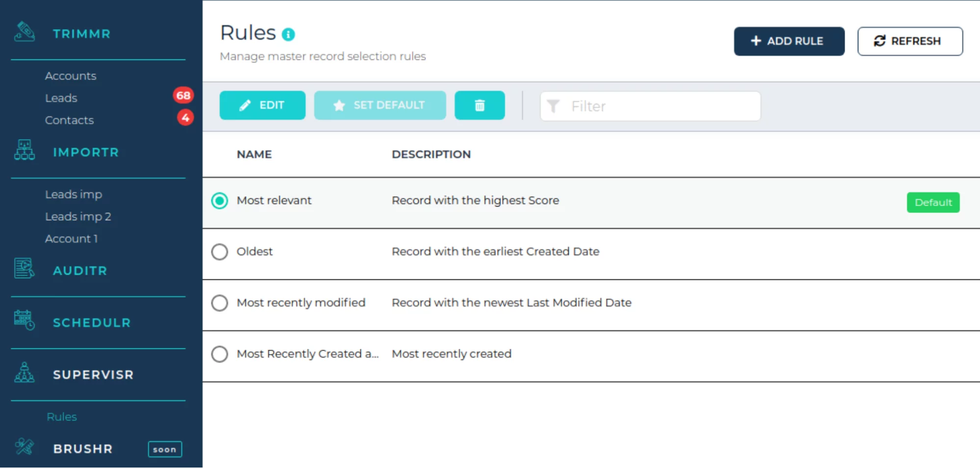This screenshot has width=980, height=468.
Task: Click the DESCRIPTION column header
Action: point(431,154)
